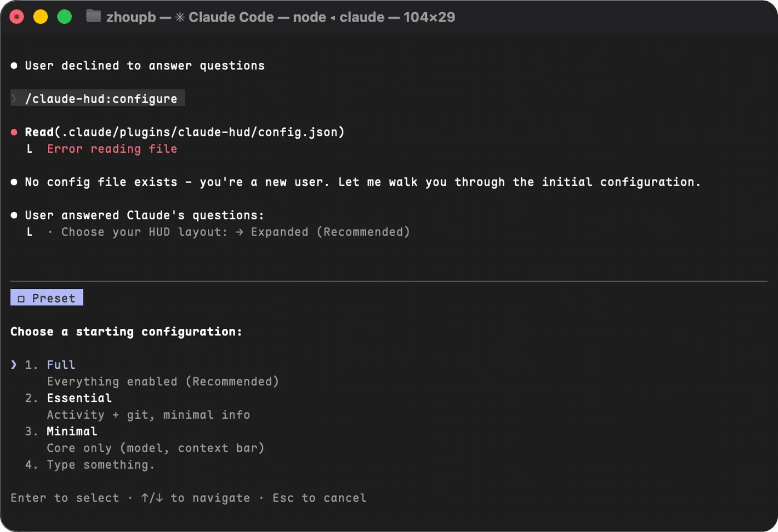778x532 pixels.
Task: Click the square icon in the Preset tab
Action: [x=21, y=299]
